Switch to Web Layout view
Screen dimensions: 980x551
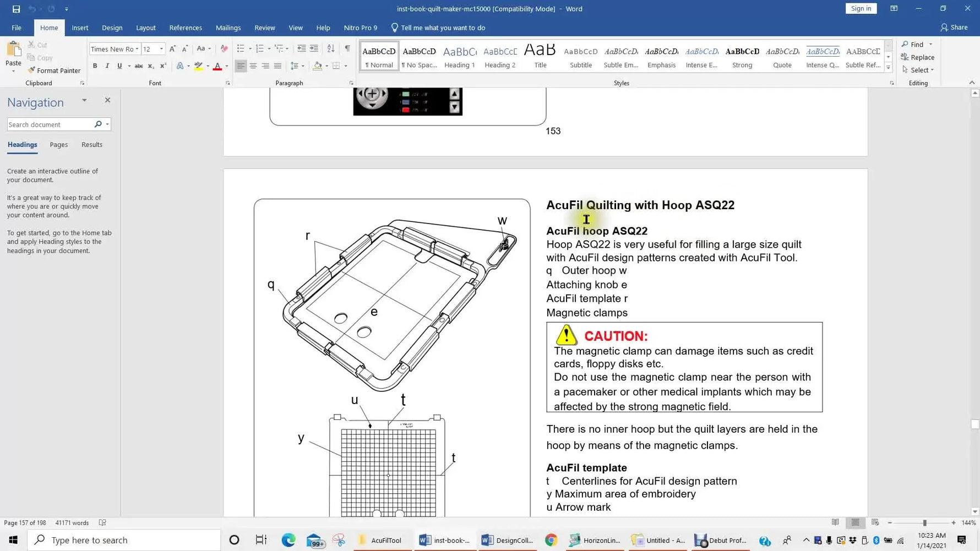(875, 523)
